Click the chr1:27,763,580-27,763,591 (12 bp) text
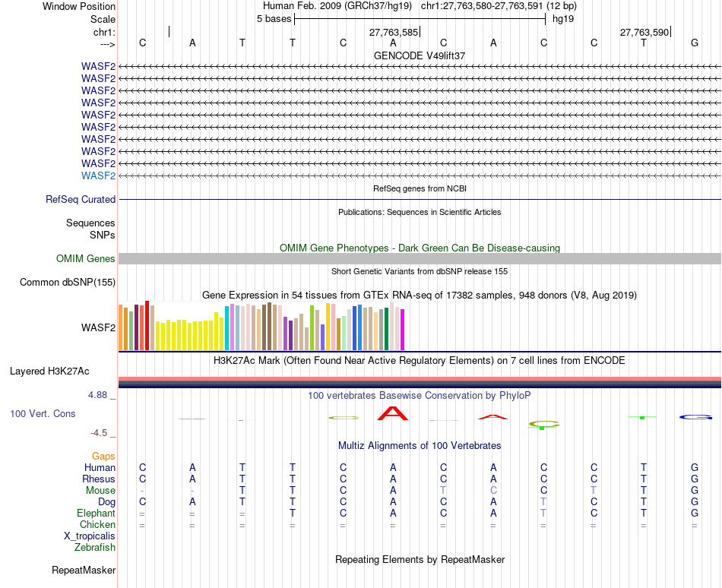This screenshot has width=722, height=588. 499,6
